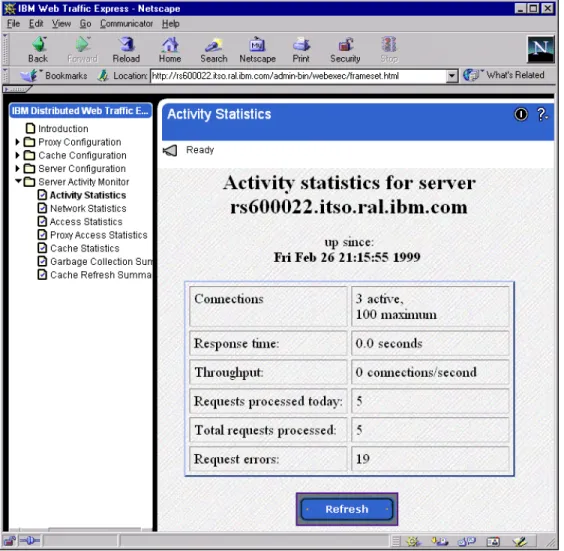
Task: Collapse the Server Activity Monitor folder
Action: (18, 181)
